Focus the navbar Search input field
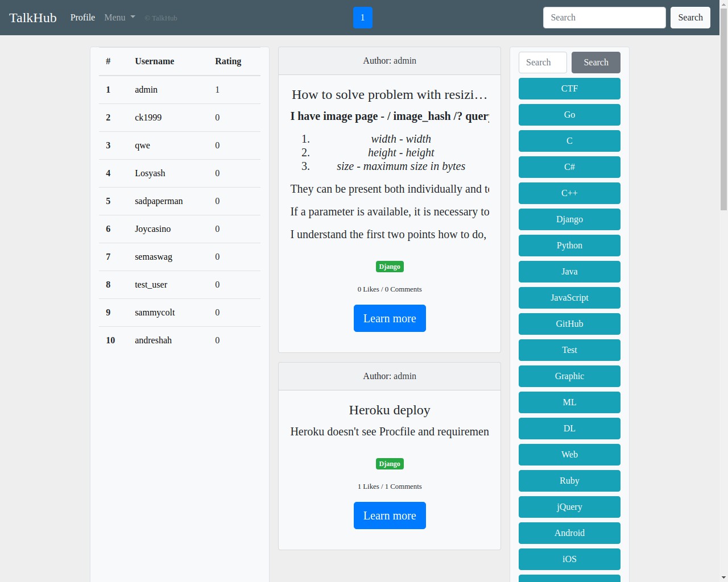Viewport: 728px width, 582px height. tap(604, 18)
